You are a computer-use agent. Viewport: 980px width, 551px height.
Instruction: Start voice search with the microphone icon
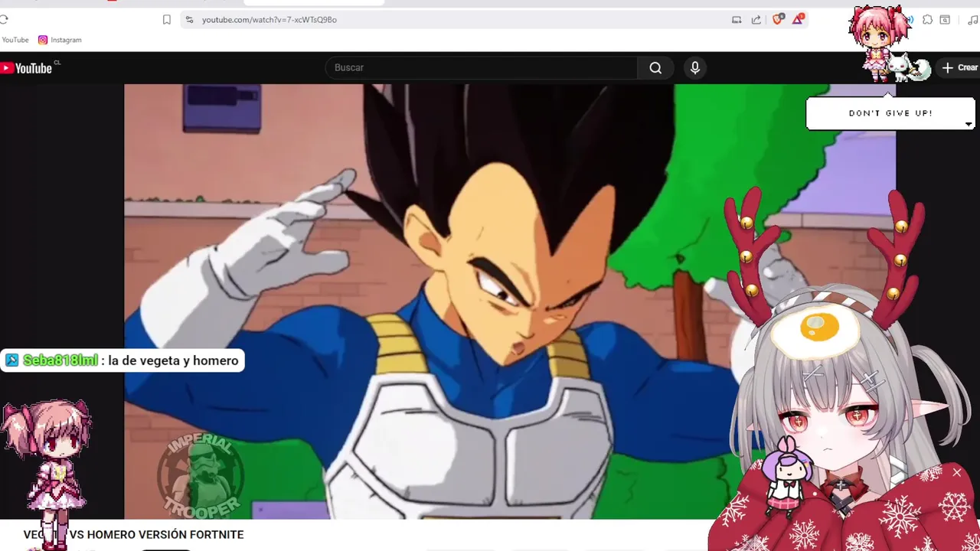click(695, 67)
